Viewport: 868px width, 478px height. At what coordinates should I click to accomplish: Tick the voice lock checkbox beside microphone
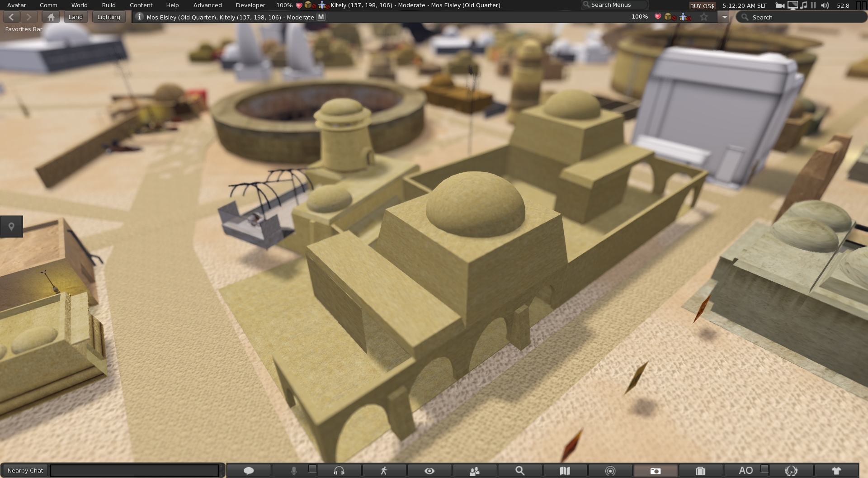point(312,469)
